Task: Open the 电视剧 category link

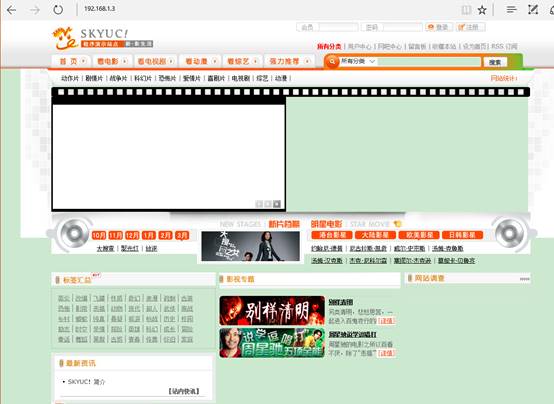Action: point(241,78)
